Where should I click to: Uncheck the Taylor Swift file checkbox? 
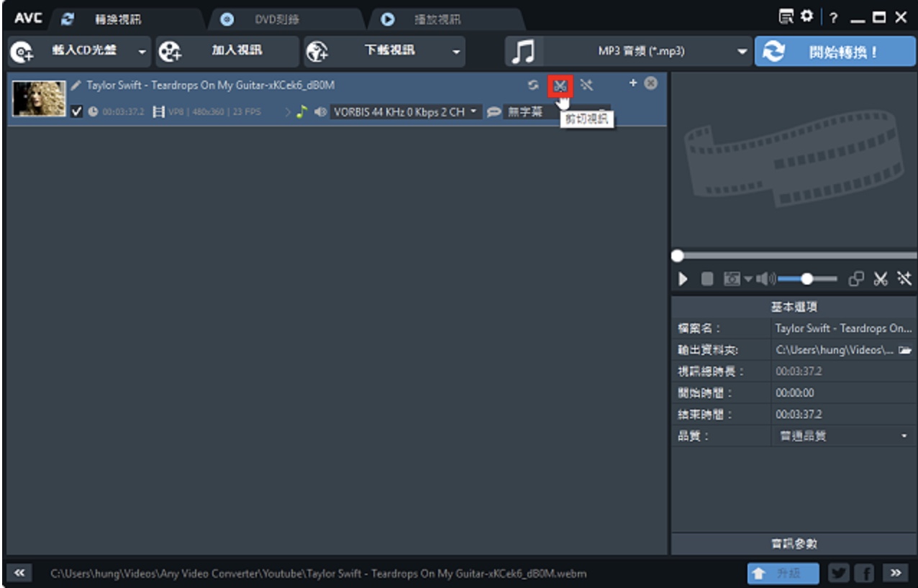pos(77,111)
